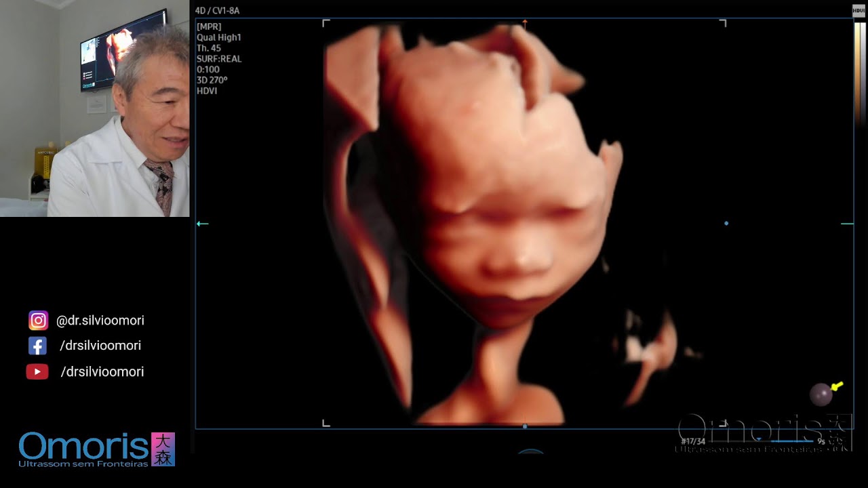Screen dimensions: 868x488
Task: Click the "[MPR]" mode label
Action: [x=209, y=27]
